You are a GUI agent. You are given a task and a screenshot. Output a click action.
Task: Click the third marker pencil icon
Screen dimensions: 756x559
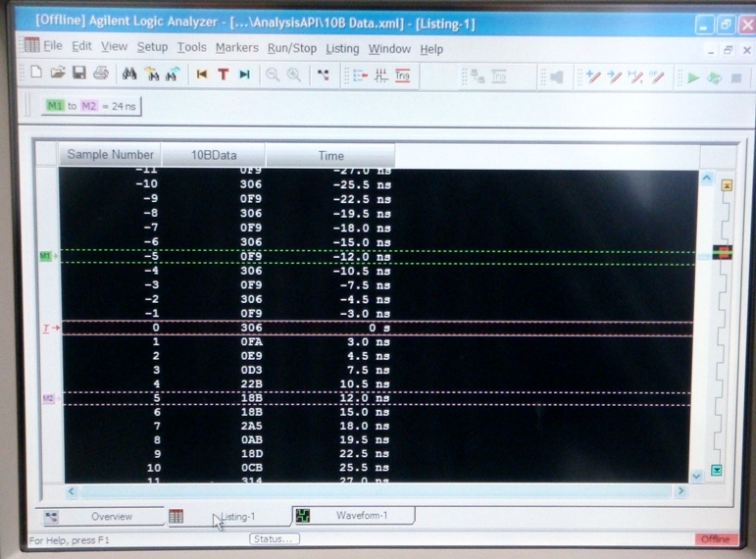click(x=635, y=77)
